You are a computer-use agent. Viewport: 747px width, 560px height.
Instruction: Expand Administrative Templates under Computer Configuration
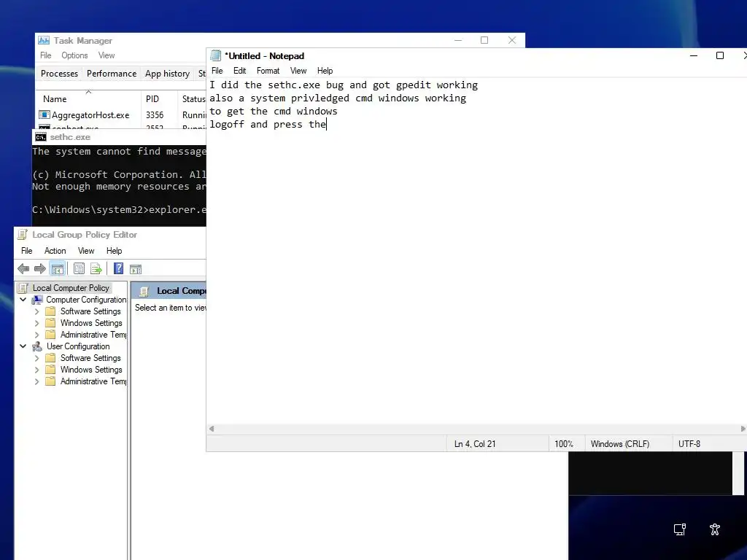[36, 335]
